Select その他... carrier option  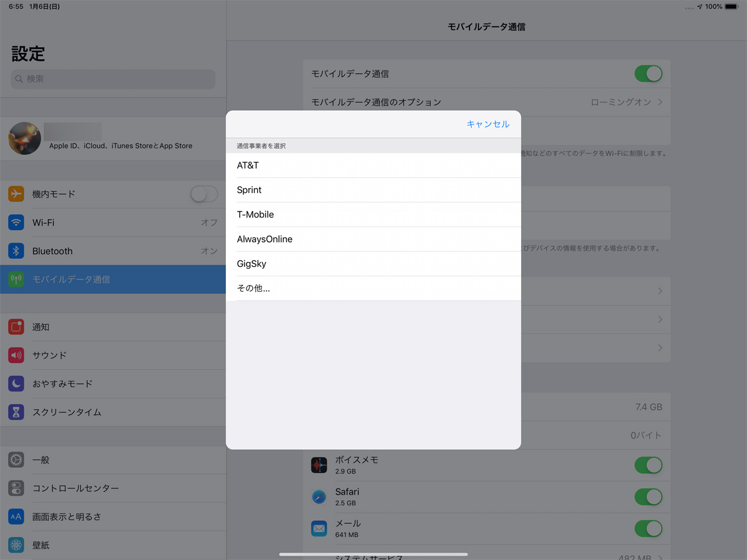(374, 289)
